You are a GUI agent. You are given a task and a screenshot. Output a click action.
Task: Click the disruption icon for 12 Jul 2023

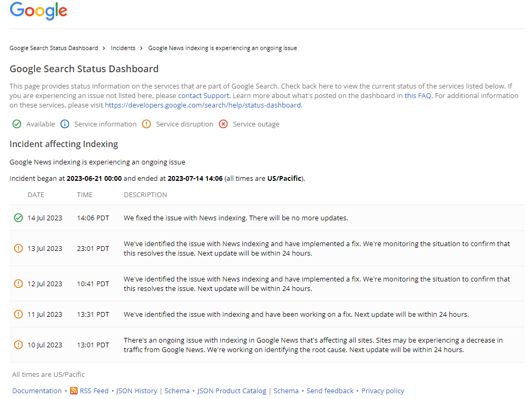(18, 284)
